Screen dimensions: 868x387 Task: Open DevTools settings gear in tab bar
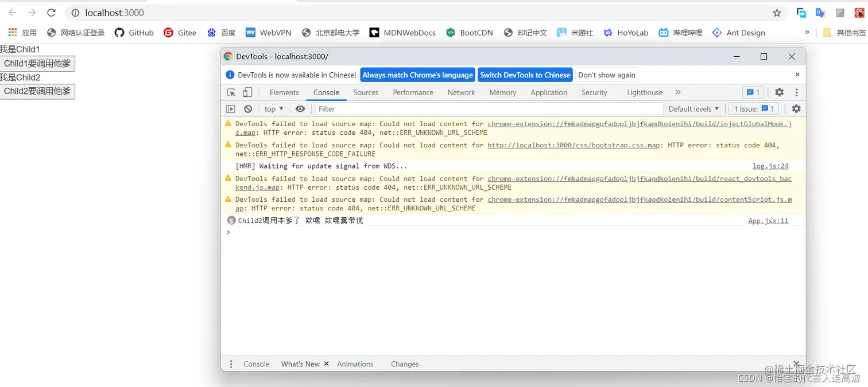coord(779,92)
